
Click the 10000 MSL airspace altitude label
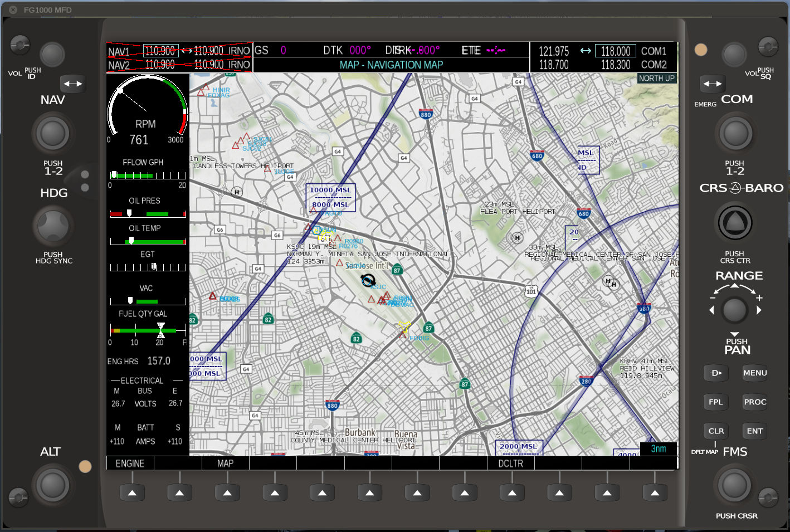(330, 190)
